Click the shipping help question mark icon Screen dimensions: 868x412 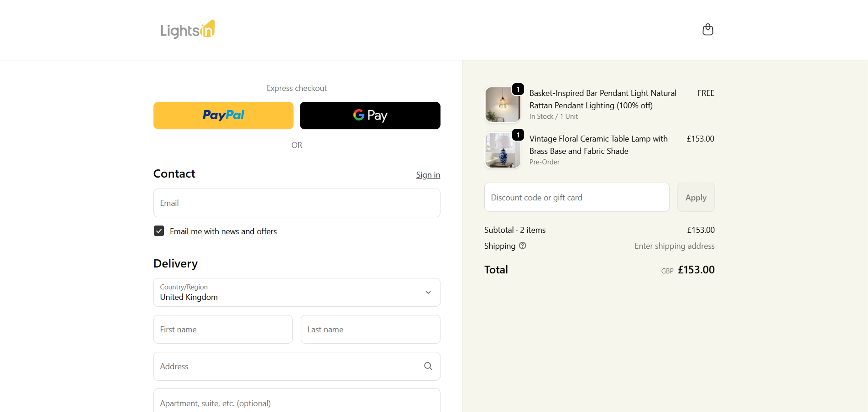[522, 246]
